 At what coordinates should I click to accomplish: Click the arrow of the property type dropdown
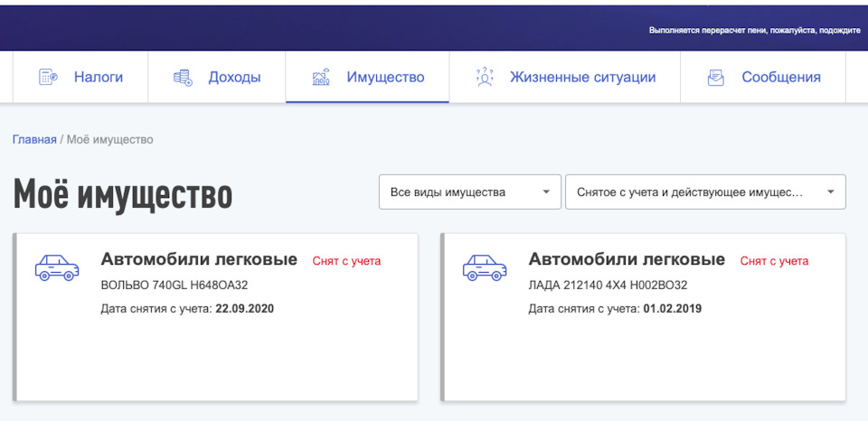545,192
